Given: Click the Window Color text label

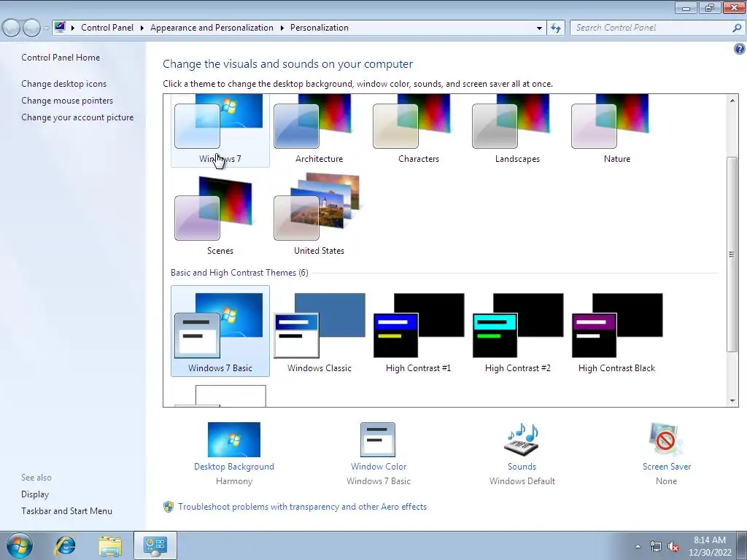Looking at the screenshot, I should tap(379, 467).
